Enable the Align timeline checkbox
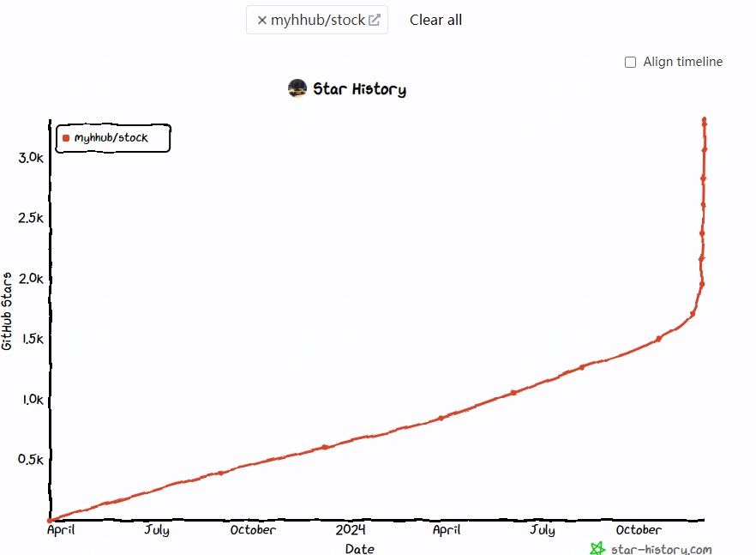The width and height of the screenshot is (756, 555). click(x=631, y=62)
